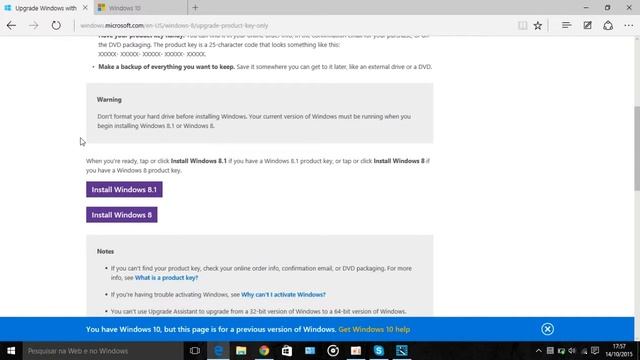Open Get Windows 10 help link
The image size is (640, 360).
pos(374,329)
